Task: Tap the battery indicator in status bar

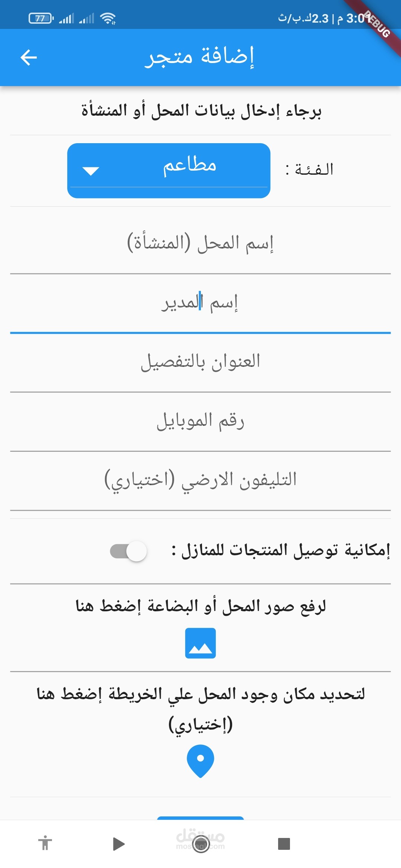Action: (41, 18)
